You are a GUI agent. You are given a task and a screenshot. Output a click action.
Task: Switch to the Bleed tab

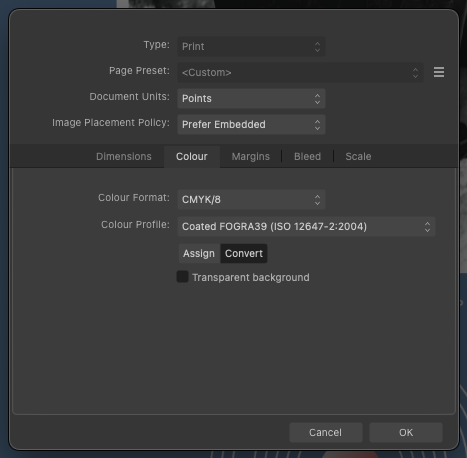[307, 156]
